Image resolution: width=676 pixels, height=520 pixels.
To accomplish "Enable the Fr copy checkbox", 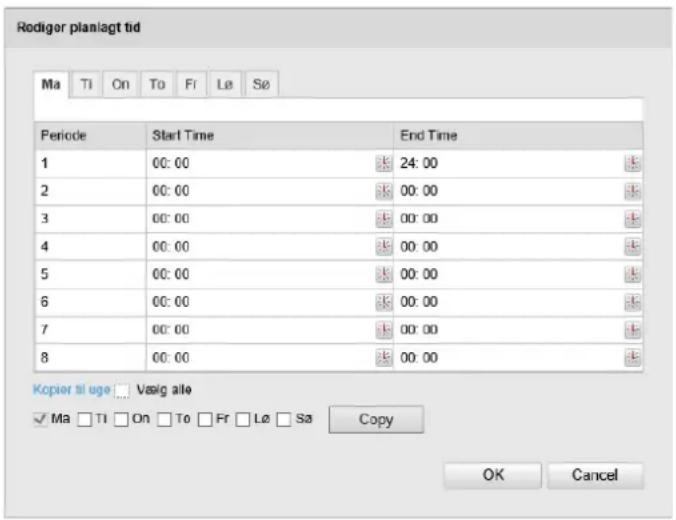I will [x=205, y=419].
